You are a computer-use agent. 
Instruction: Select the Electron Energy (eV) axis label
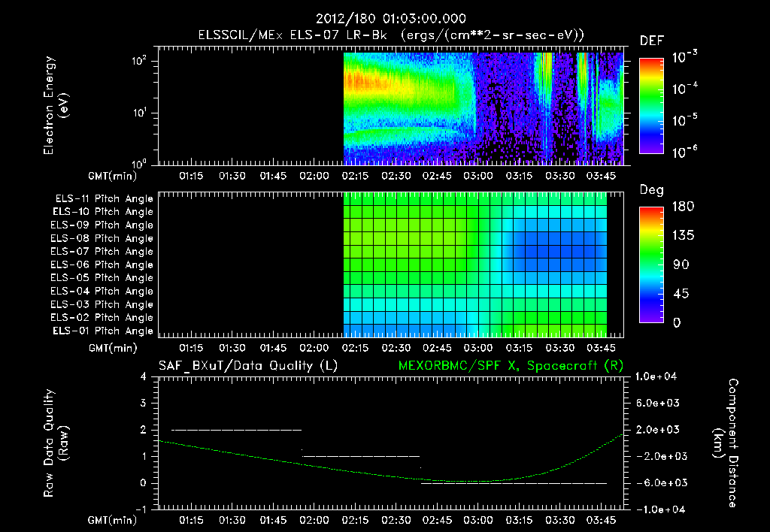[x=56, y=105]
